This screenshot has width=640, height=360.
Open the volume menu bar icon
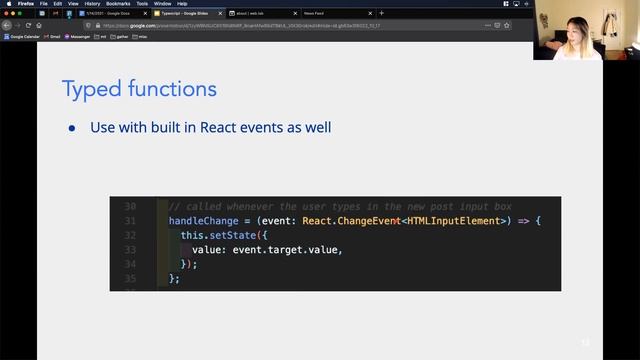(x=527, y=4)
